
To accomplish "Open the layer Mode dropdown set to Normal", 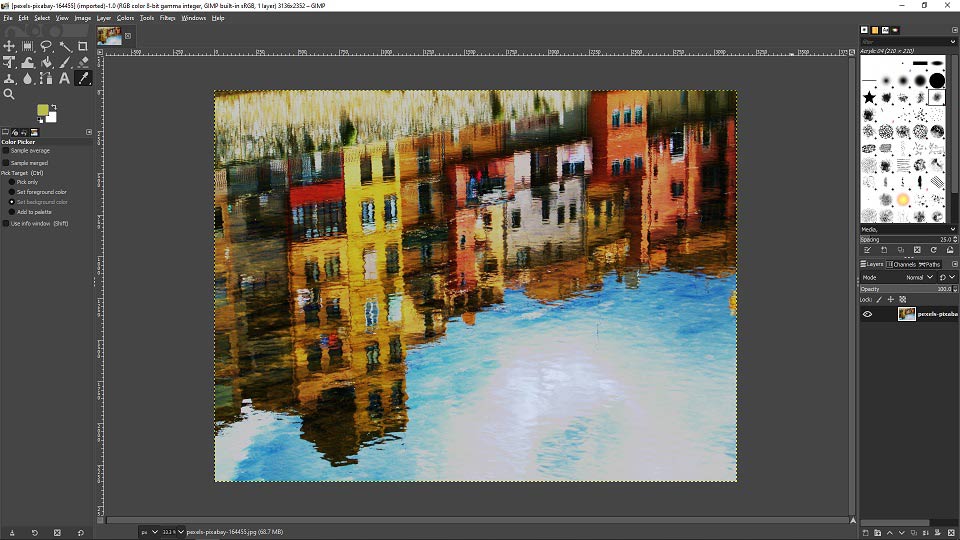I will click(918, 277).
